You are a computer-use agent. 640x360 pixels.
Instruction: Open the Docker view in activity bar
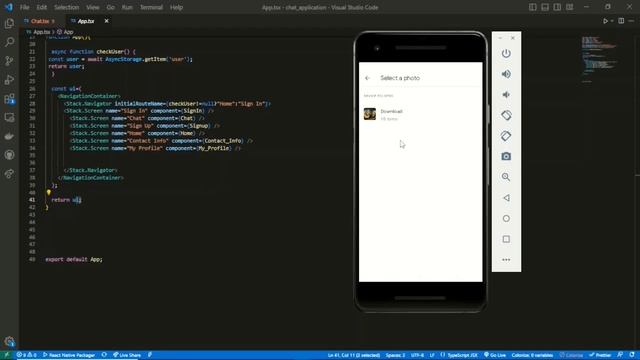pos(9,136)
